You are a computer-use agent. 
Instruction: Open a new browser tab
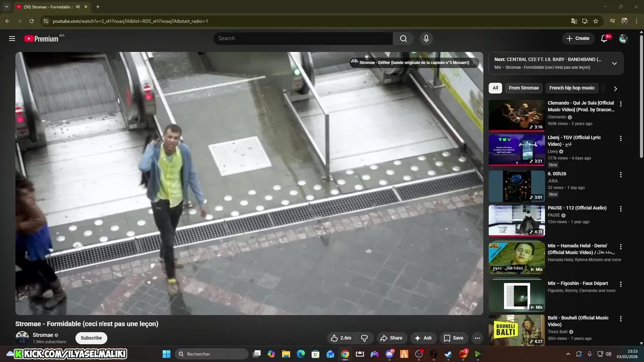click(x=98, y=7)
